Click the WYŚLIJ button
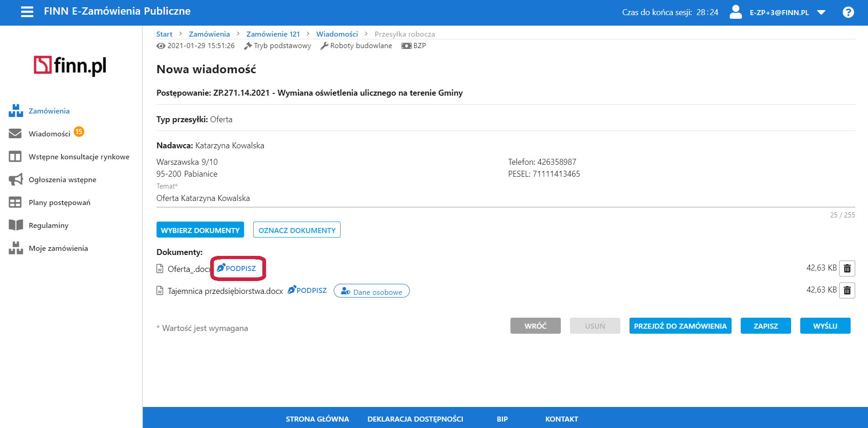The width and height of the screenshot is (868, 428). point(825,326)
